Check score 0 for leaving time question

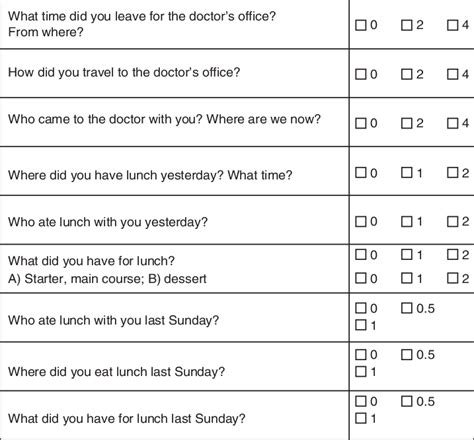(361, 25)
